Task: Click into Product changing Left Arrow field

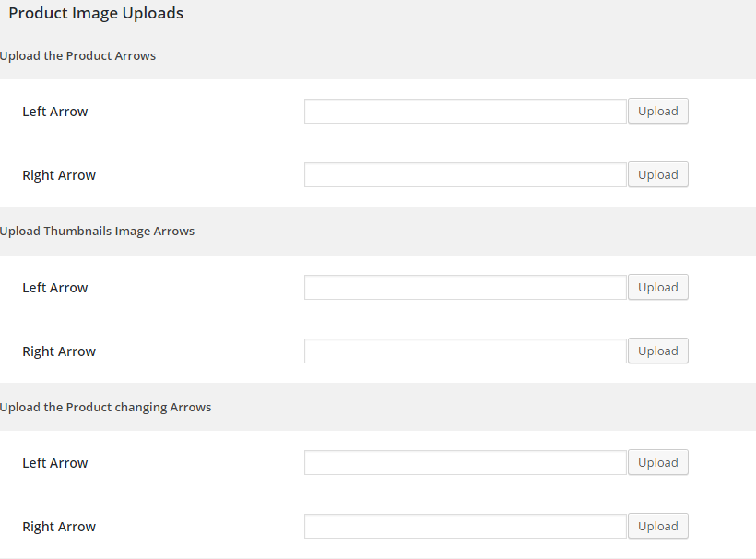Action: (x=466, y=463)
